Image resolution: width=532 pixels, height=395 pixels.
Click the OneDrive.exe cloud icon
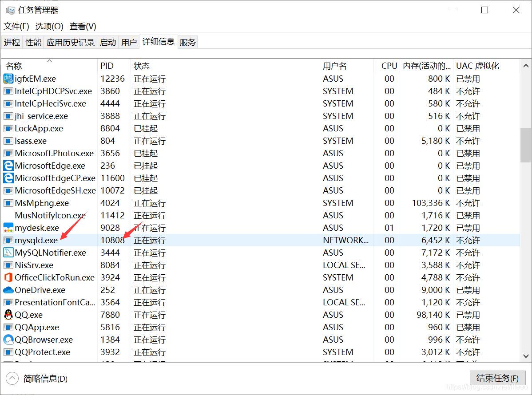pyautogui.click(x=8, y=290)
